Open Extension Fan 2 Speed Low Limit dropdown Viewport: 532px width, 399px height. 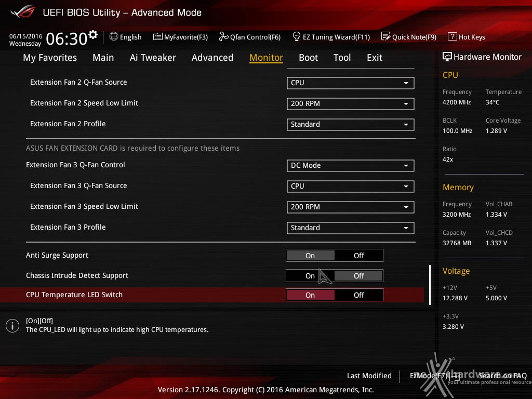(x=350, y=103)
